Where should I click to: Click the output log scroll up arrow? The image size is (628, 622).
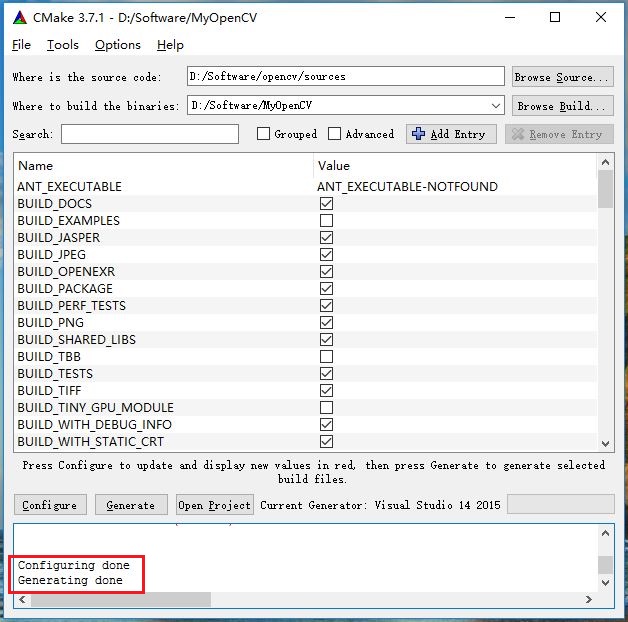click(605, 533)
